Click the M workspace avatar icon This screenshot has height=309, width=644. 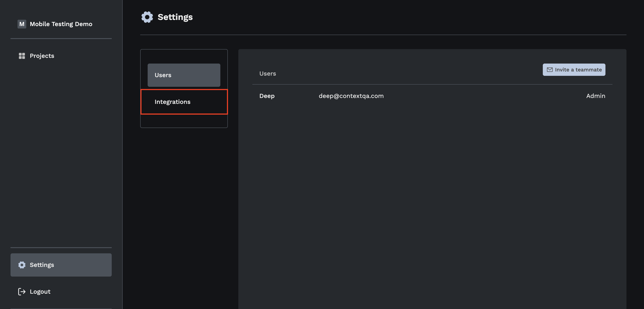point(22,24)
